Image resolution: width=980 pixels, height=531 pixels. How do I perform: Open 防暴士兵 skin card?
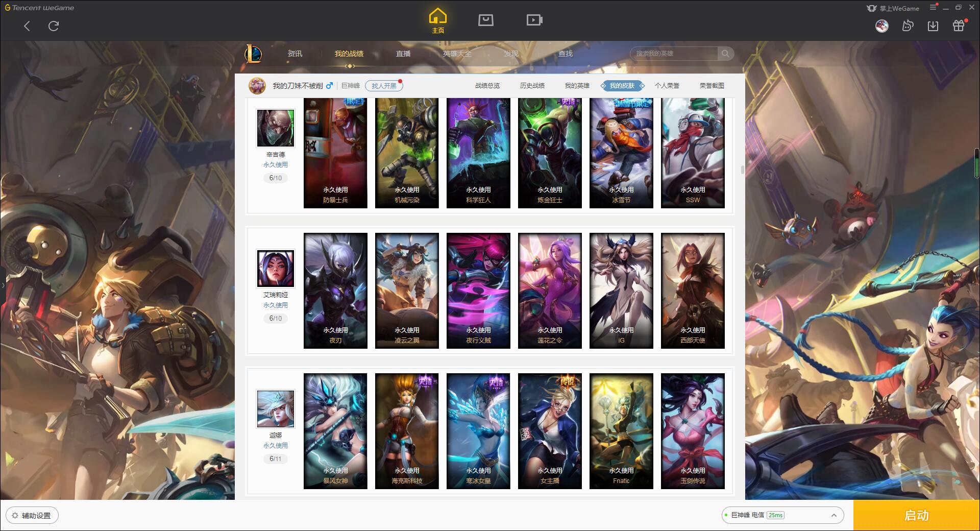coord(335,153)
